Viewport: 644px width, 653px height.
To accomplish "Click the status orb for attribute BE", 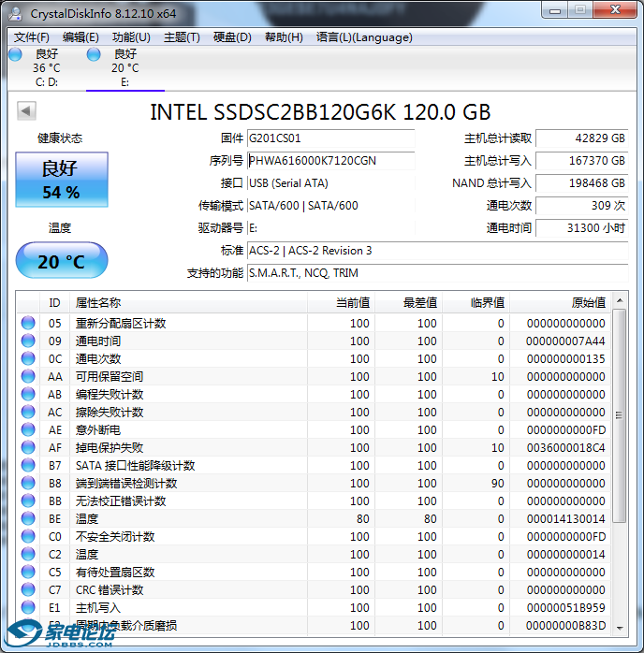I will point(28,518).
